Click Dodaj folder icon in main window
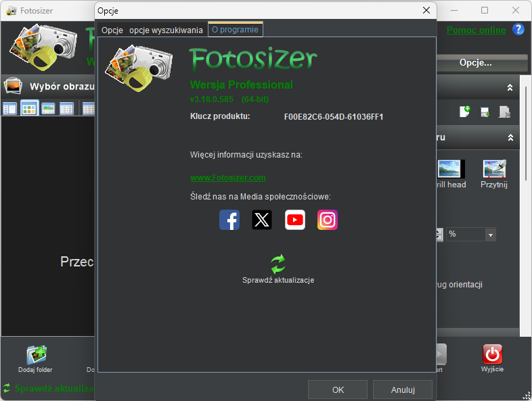 37,354
